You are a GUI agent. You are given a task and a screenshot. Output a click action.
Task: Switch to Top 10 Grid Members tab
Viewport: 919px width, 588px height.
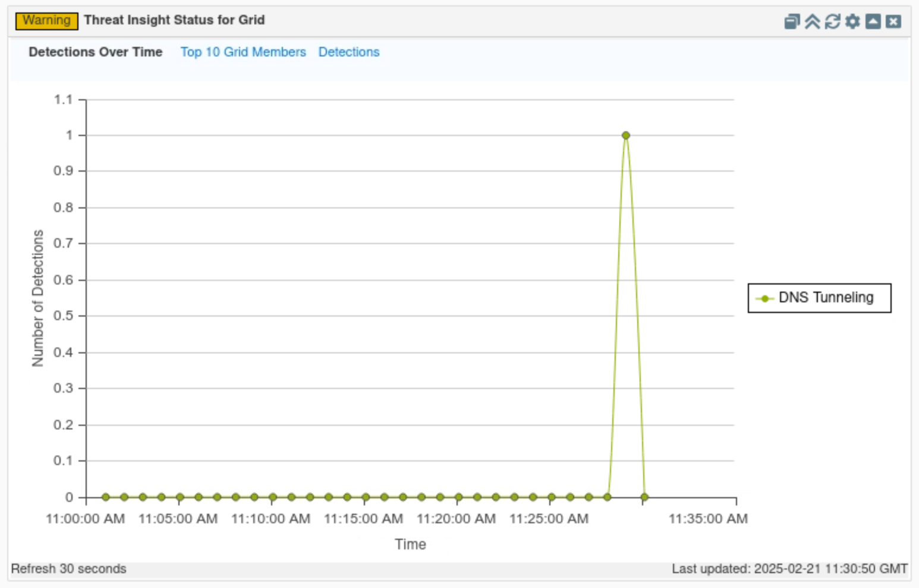[x=243, y=52]
